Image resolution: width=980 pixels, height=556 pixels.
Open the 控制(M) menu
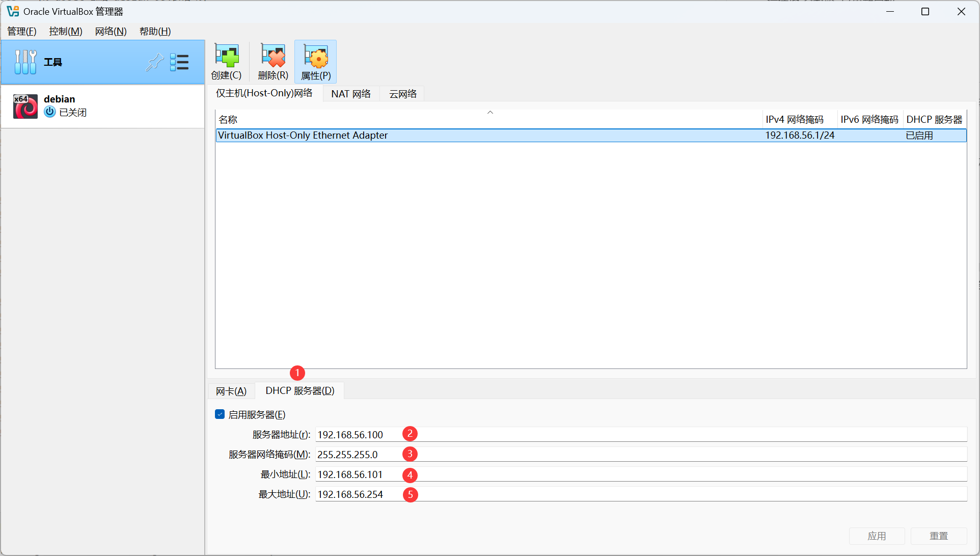pos(66,31)
